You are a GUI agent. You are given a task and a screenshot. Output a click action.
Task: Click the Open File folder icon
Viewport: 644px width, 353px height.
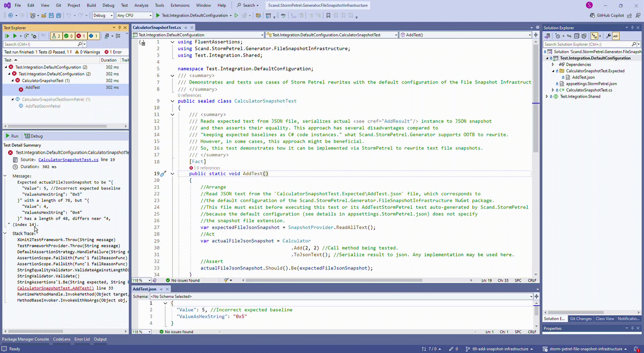pyautogui.click(x=44, y=15)
